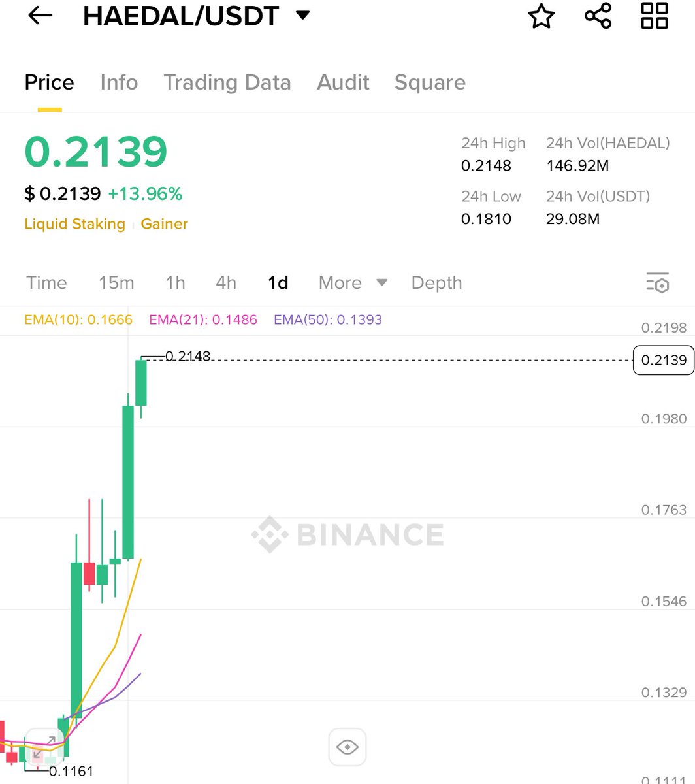
Task: Tap the Gainer tag
Action: (164, 224)
